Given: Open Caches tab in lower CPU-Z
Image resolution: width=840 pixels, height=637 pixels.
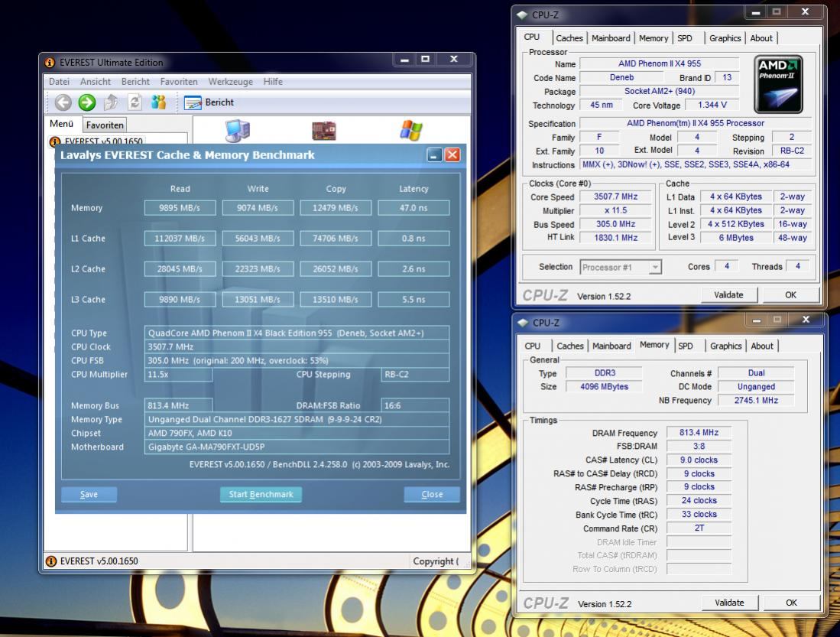Looking at the screenshot, I should [570, 346].
